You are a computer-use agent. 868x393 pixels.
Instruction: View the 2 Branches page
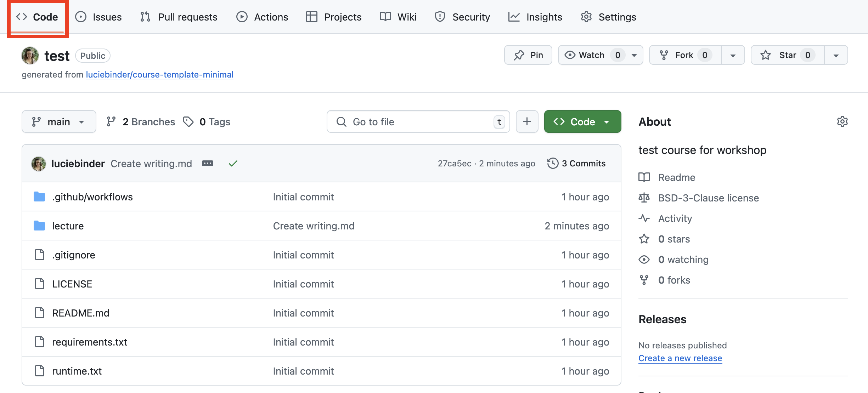pos(141,122)
